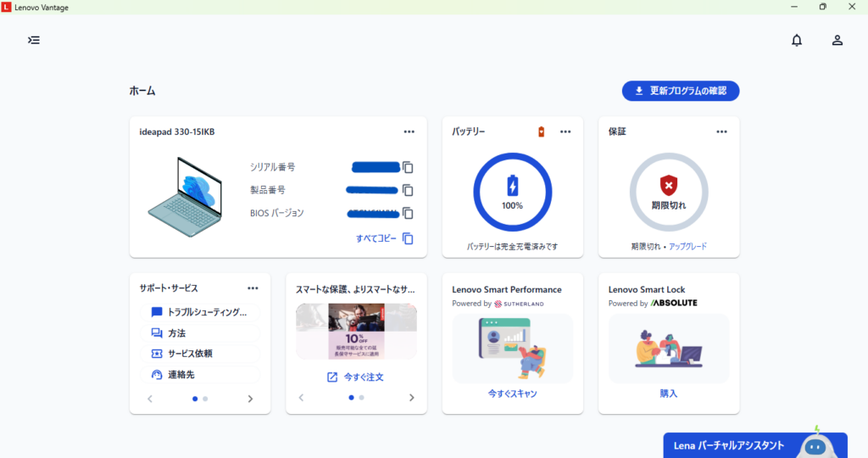
Task: Click the battery 100% charge ring
Action: pos(513,193)
